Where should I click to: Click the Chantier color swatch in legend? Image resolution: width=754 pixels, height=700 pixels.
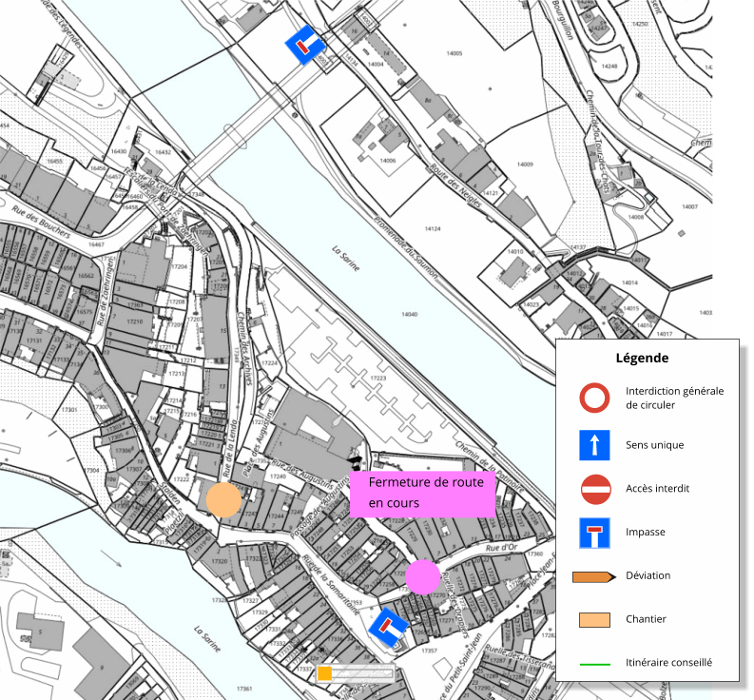click(594, 620)
